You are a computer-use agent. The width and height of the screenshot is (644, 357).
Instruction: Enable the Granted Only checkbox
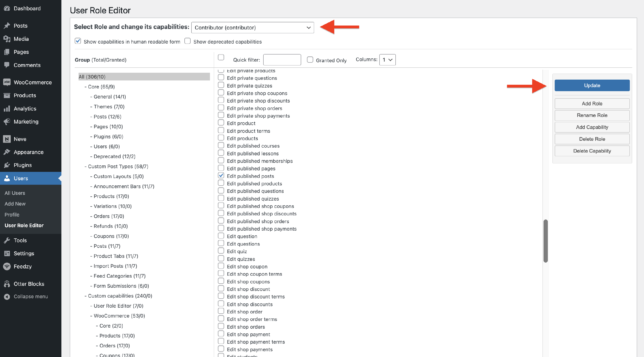[310, 60]
